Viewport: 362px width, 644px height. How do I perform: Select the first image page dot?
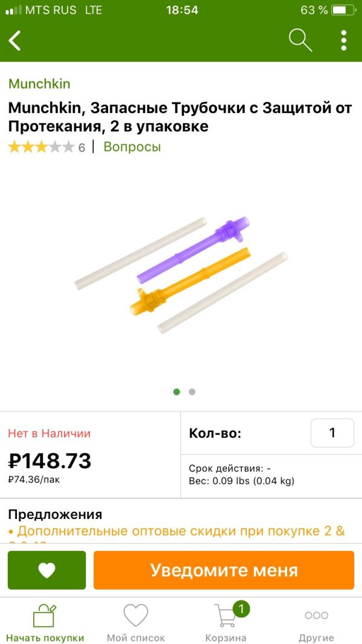point(177,391)
